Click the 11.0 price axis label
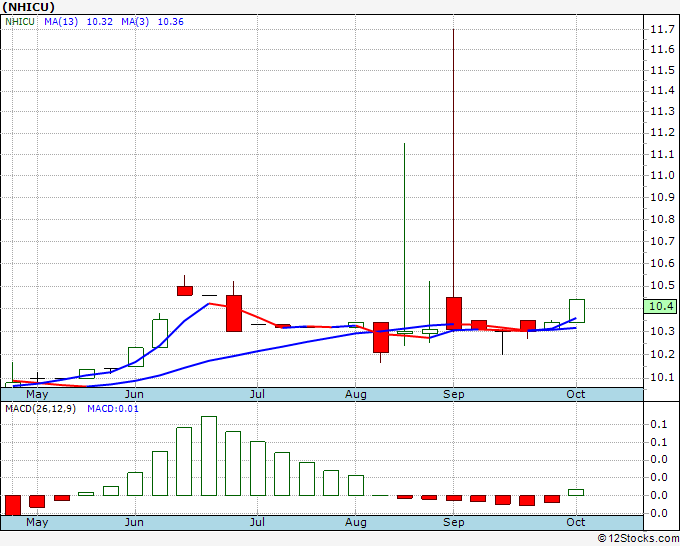Viewport: 680px width, 546px height. pos(660,175)
